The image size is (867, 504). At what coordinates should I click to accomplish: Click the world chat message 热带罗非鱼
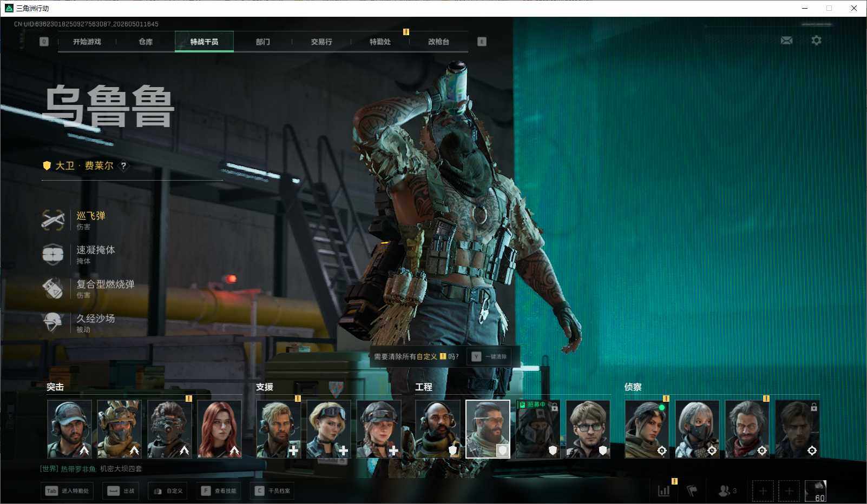pos(91,469)
